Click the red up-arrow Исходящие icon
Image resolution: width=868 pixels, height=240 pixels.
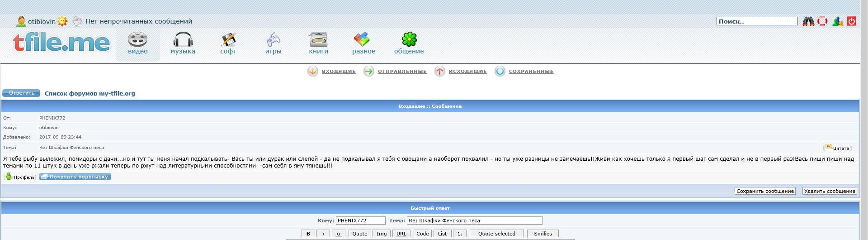pyautogui.click(x=440, y=71)
